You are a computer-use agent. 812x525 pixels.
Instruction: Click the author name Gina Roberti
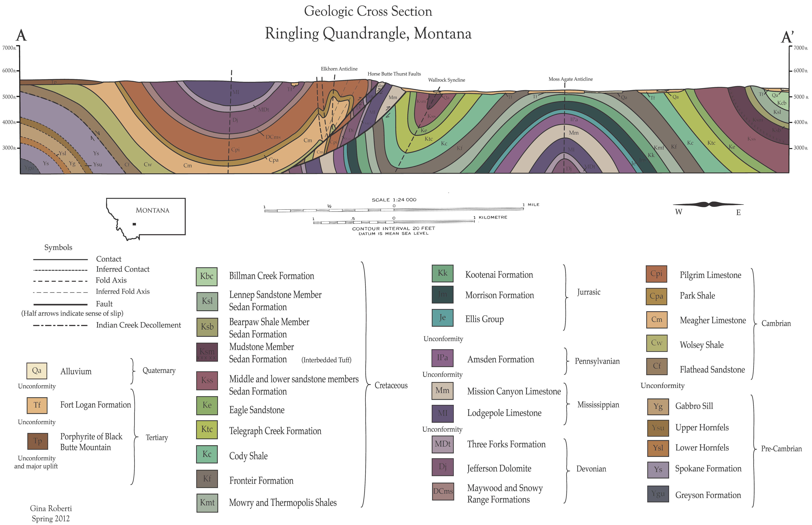[x=51, y=509]
